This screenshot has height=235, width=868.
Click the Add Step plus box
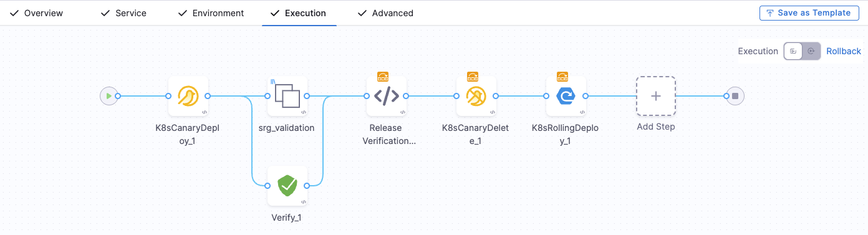pos(656,96)
